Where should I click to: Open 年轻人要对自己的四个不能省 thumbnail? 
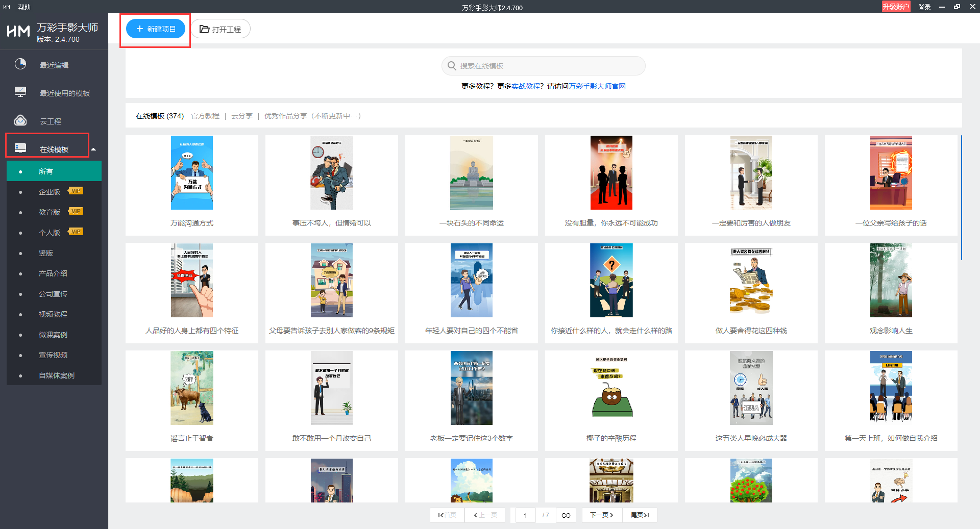point(472,280)
